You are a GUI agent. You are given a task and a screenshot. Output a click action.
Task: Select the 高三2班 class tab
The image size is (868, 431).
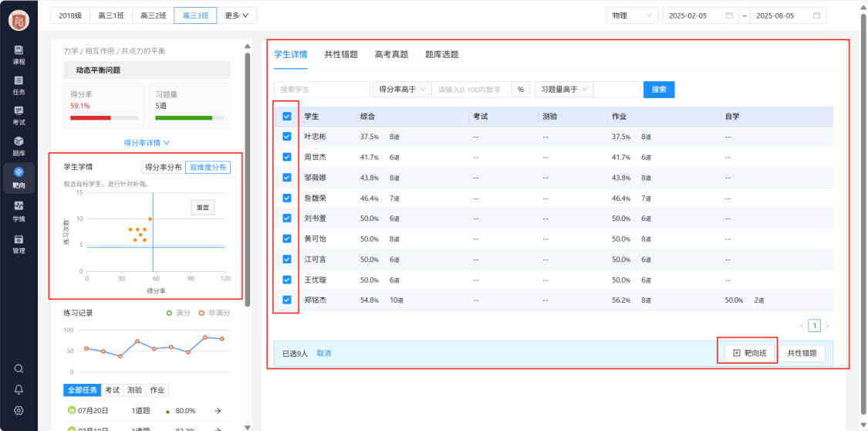click(x=153, y=15)
